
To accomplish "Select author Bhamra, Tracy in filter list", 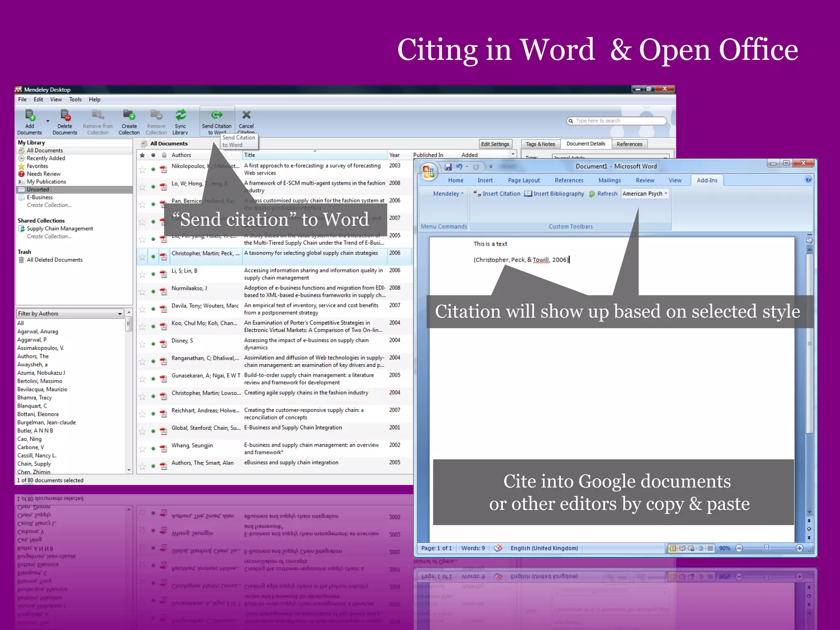I will point(34,397).
